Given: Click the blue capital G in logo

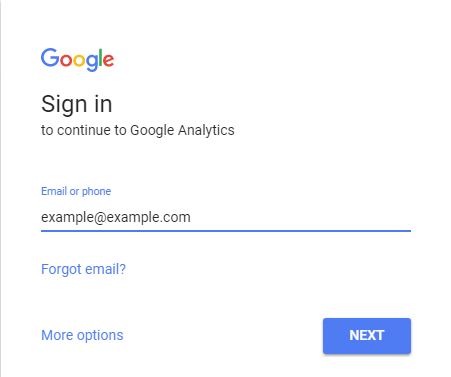Looking at the screenshot, I should (50, 58).
